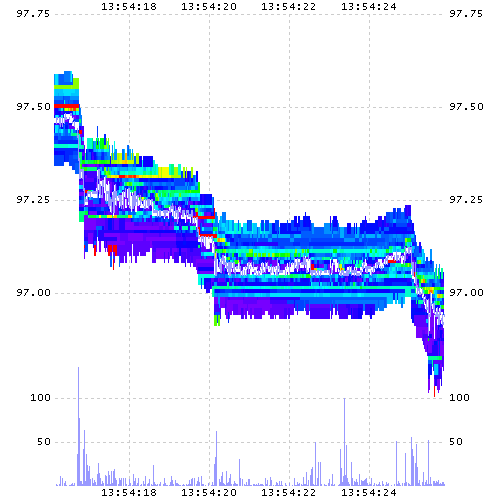
Task: Click the left 97.50 price label
Action: [34, 107]
